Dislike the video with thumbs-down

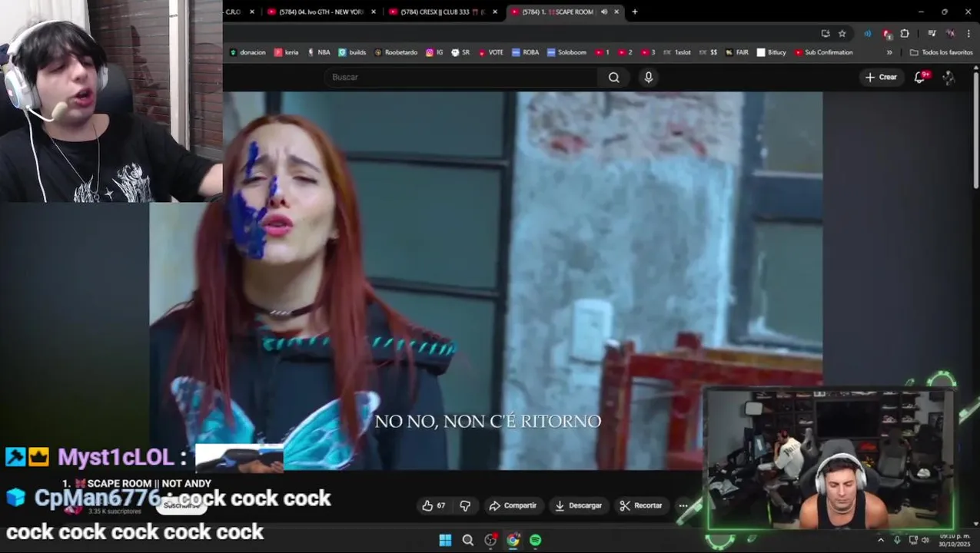465,505
